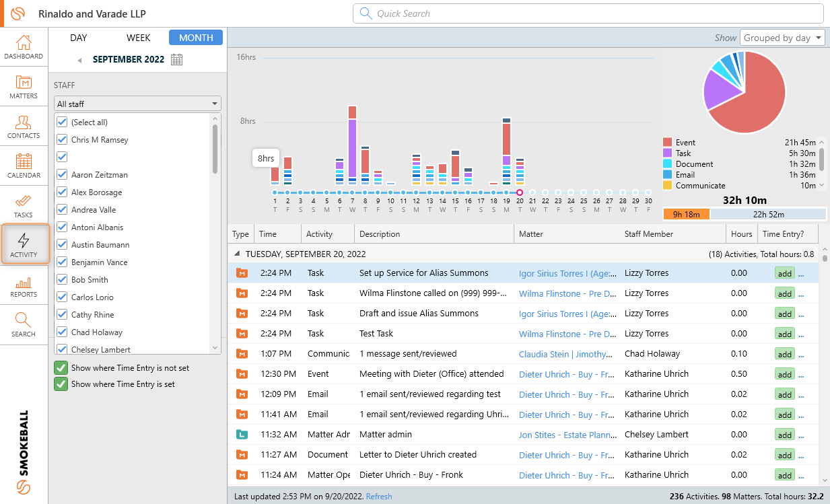Click the orange 9h 18m progress segment

[687, 215]
